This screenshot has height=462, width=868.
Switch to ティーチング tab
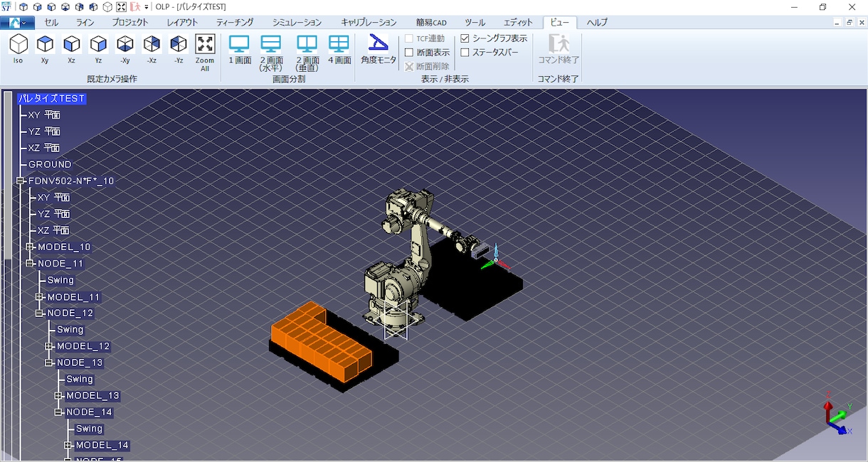[235, 23]
